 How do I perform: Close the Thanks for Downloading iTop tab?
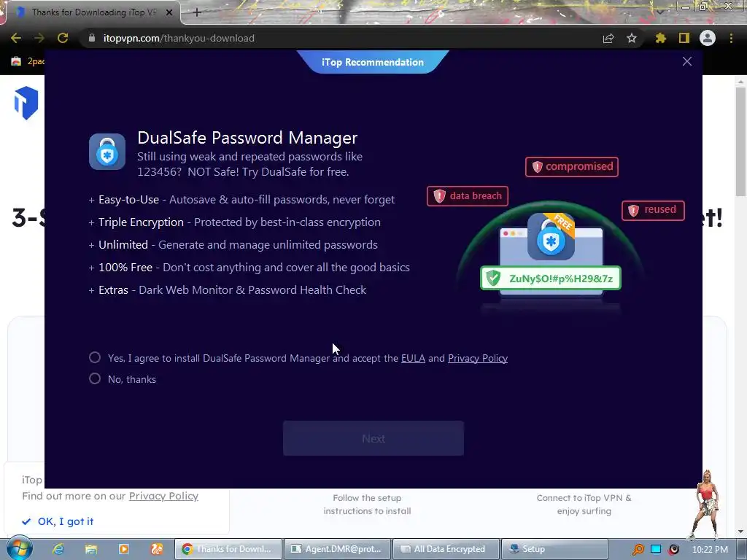(169, 12)
